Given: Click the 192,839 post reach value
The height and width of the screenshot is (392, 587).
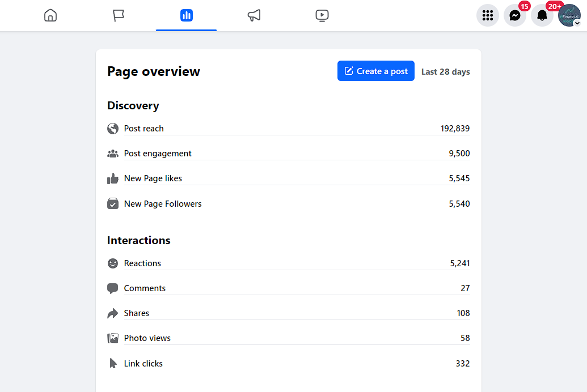Looking at the screenshot, I should tap(455, 129).
